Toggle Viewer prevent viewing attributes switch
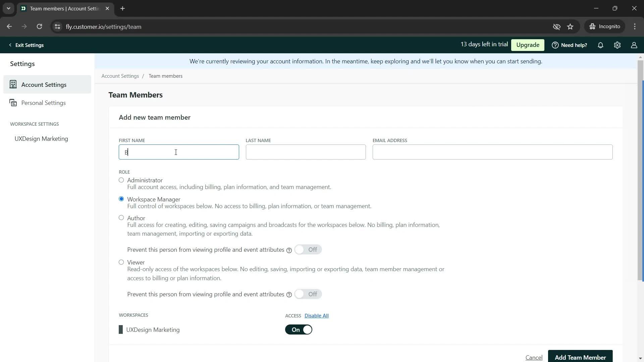This screenshot has width=644, height=362. (x=308, y=294)
